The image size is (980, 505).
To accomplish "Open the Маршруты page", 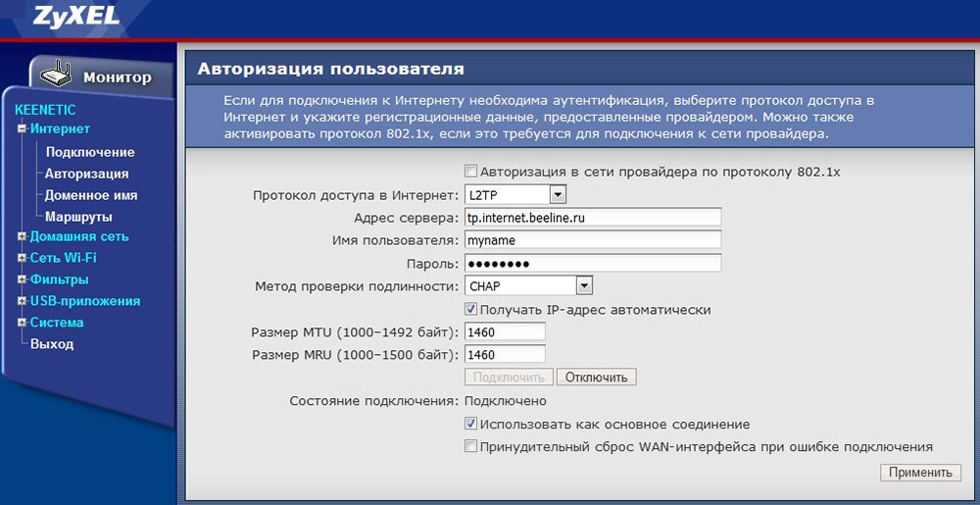I will (x=78, y=217).
